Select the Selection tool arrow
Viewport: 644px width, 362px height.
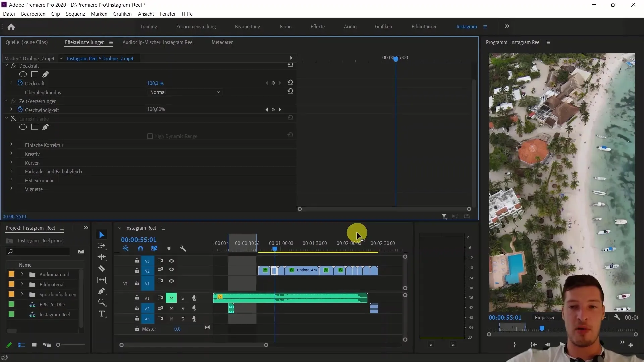coord(102,235)
